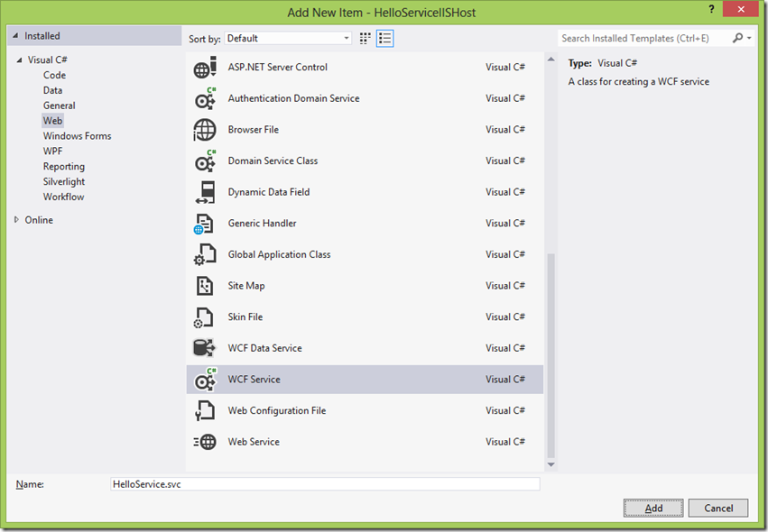Viewport: 768px width, 532px height.
Task: Select the ASP.NET Server Control template name
Action: pyautogui.click(x=278, y=67)
